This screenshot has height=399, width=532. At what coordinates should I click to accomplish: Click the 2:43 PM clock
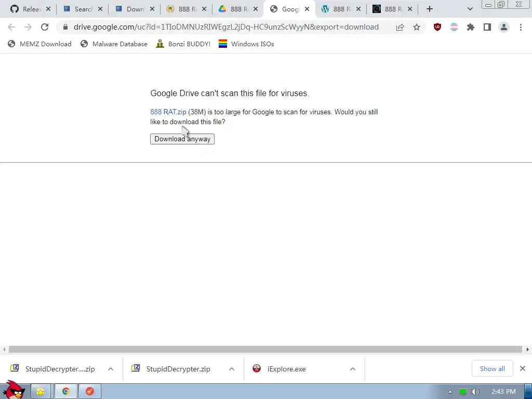coord(503,392)
